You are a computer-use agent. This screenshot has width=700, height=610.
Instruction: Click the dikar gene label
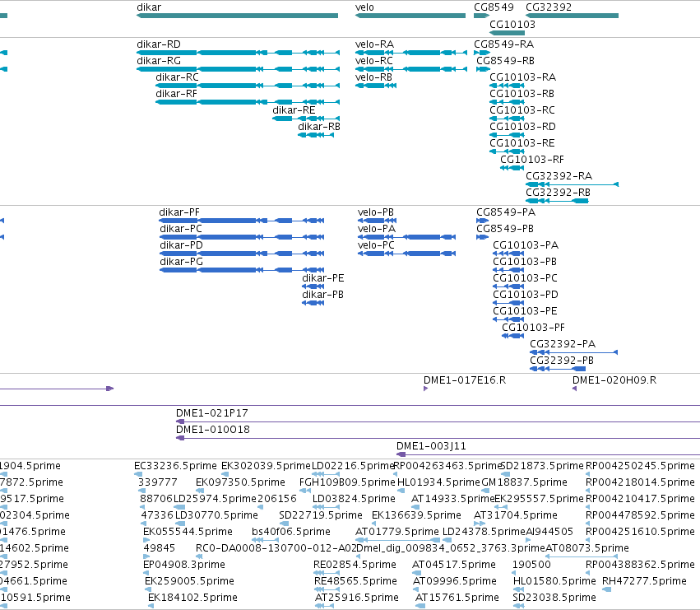[x=149, y=7]
